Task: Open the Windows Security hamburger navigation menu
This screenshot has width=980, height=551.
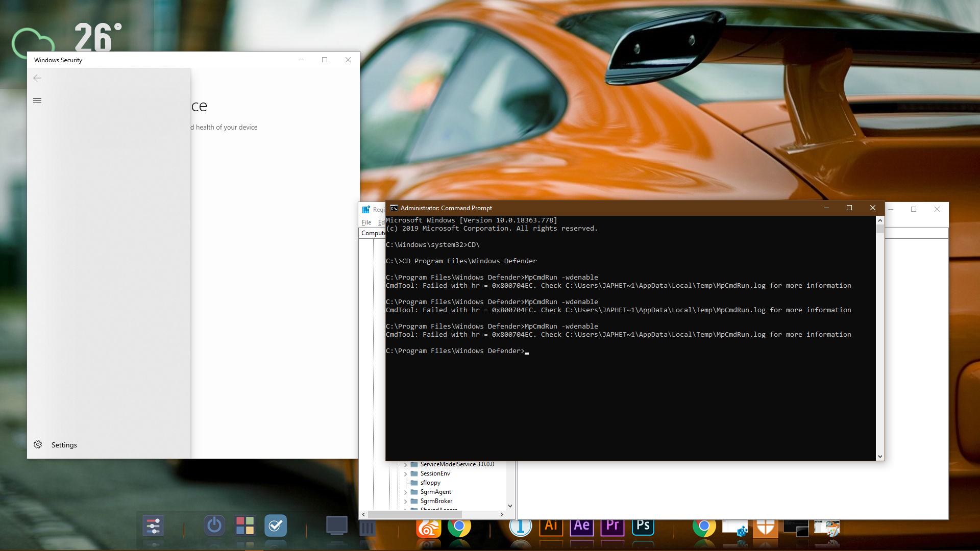Action: click(37, 101)
